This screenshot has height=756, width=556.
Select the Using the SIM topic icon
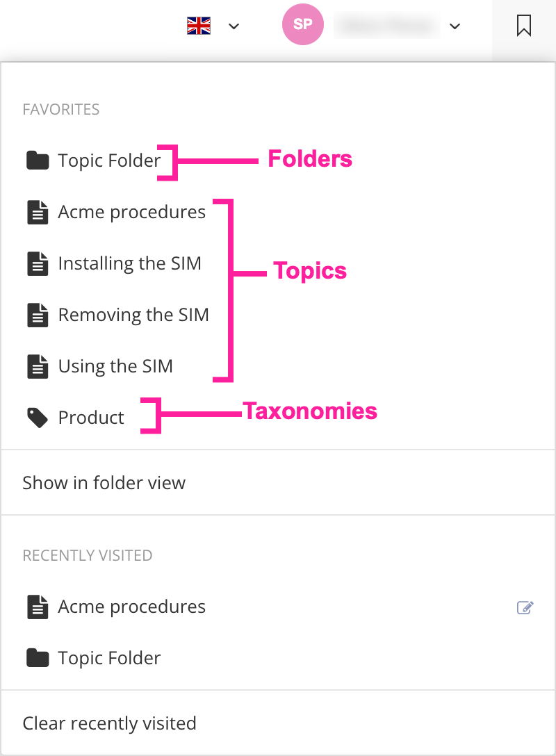(37, 365)
